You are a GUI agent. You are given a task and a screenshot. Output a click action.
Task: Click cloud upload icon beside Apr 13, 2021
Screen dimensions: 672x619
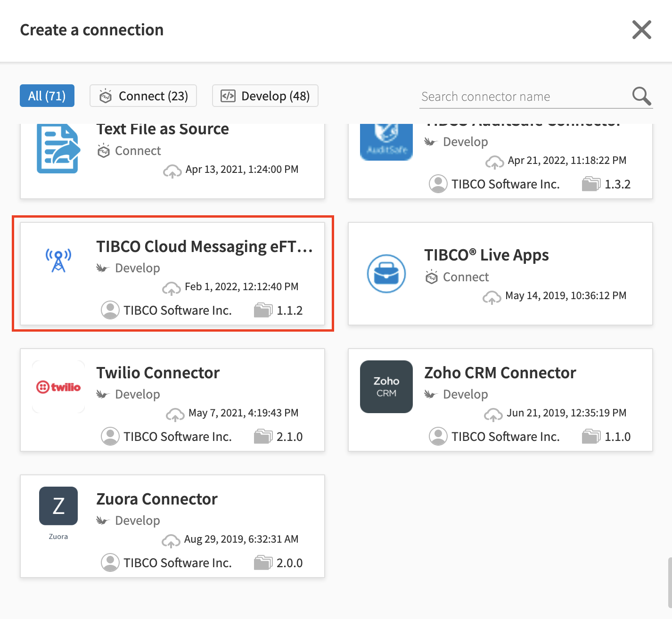pos(172,171)
